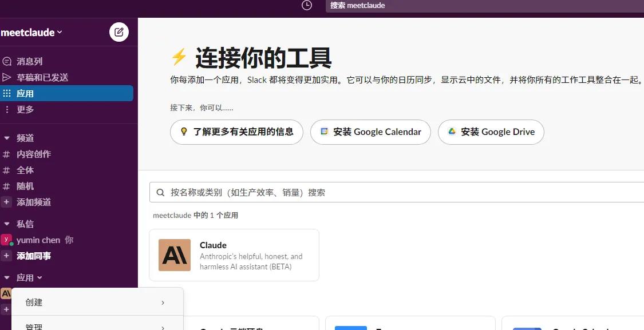Screen dimensions: 644x330
Task: Click the 添加同事 plus icon
Action: [6, 256]
